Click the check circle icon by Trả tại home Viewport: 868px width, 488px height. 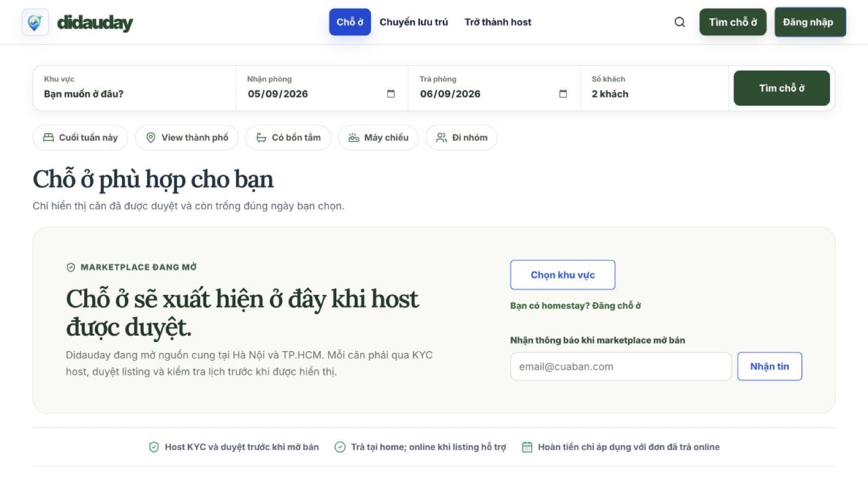click(x=340, y=447)
